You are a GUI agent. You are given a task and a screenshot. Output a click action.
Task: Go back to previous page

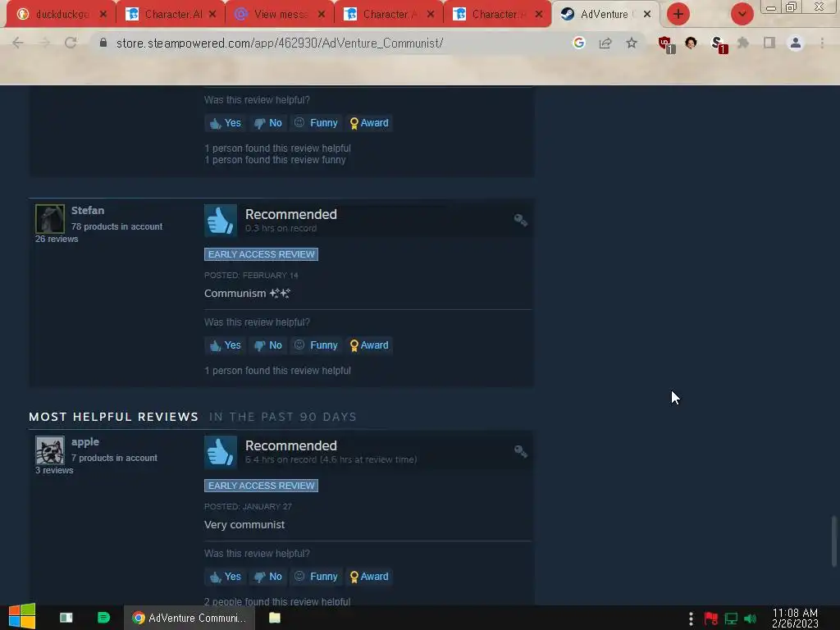point(18,43)
